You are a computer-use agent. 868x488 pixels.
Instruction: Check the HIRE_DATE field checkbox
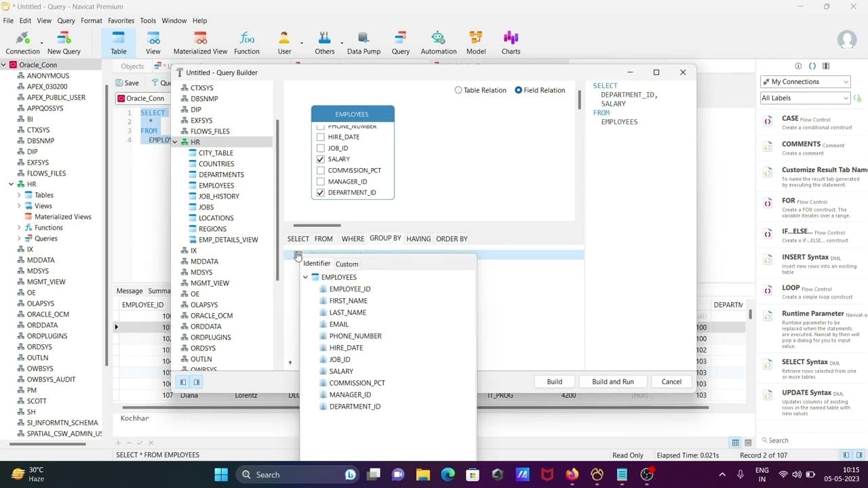[x=321, y=137]
